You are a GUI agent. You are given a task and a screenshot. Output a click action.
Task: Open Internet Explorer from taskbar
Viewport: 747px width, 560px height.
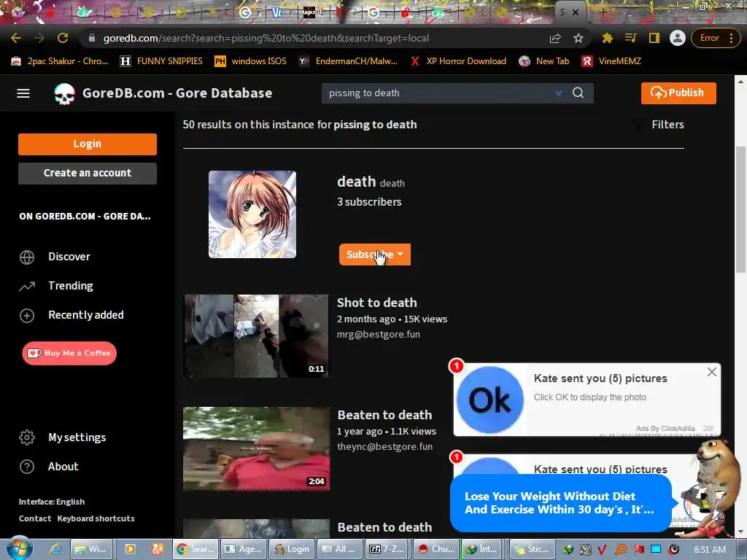(55, 549)
